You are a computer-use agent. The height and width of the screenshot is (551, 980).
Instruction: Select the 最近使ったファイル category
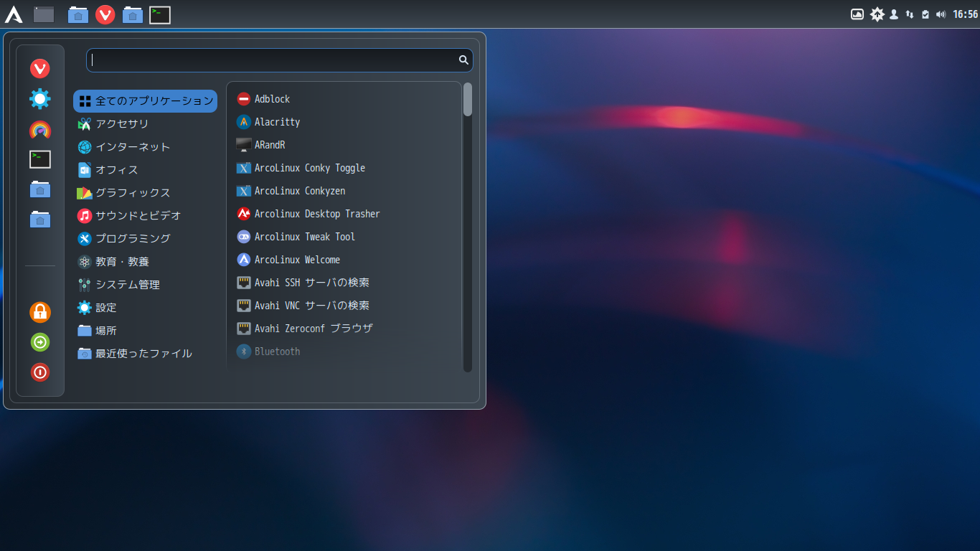(x=145, y=354)
